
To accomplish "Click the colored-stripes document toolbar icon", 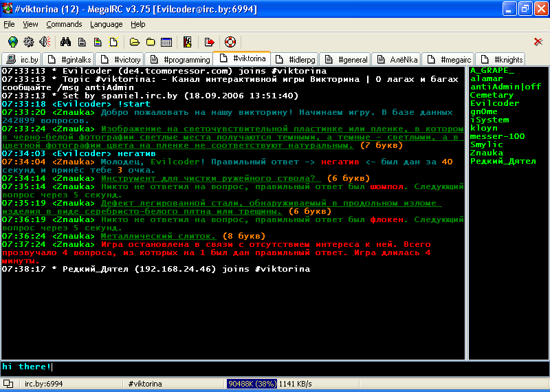I will point(98,42).
